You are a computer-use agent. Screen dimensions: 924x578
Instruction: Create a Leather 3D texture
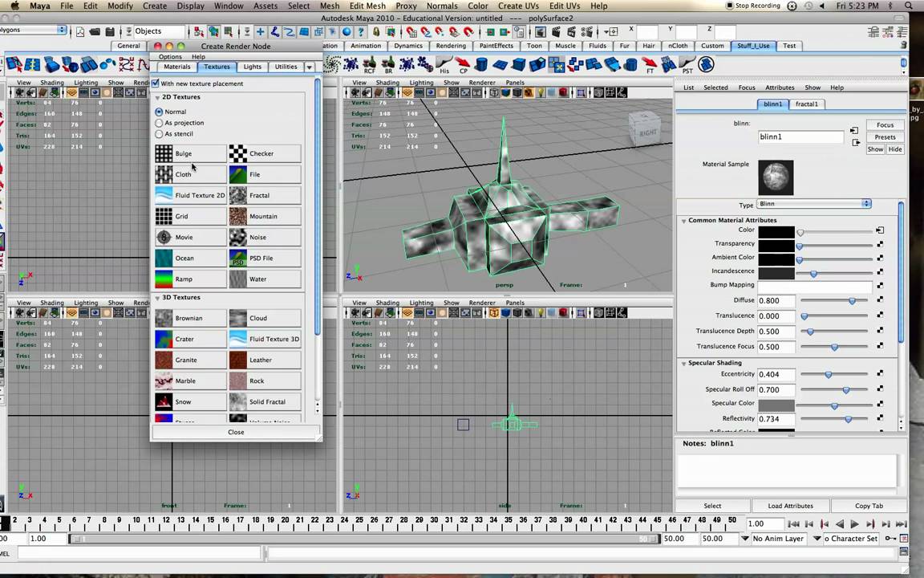tap(265, 360)
